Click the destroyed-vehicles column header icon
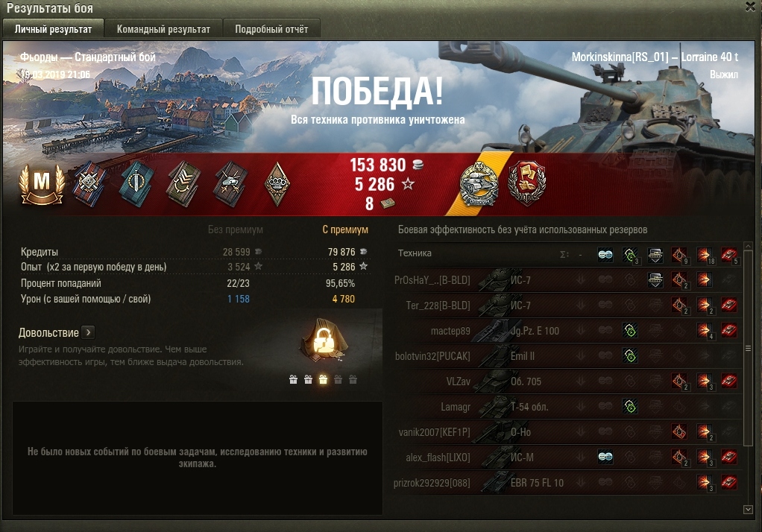This screenshot has height=532, width=762. point(729,254)
